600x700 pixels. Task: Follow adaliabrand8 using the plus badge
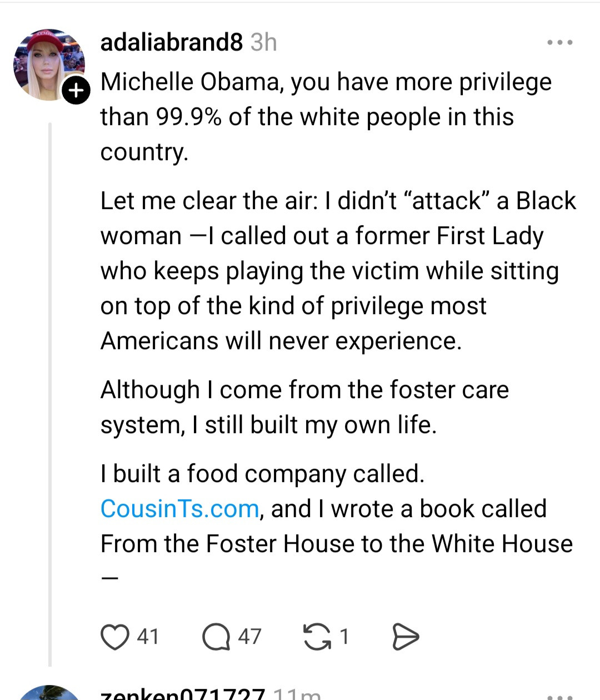pos(76,91)
